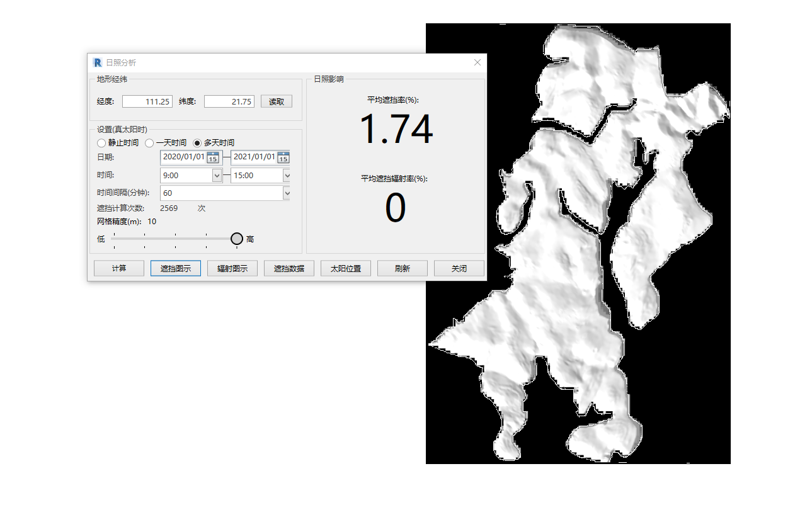Click the 平均遮挡辐射率 value 0
812x505 pixels.
[x=395, y=208]
